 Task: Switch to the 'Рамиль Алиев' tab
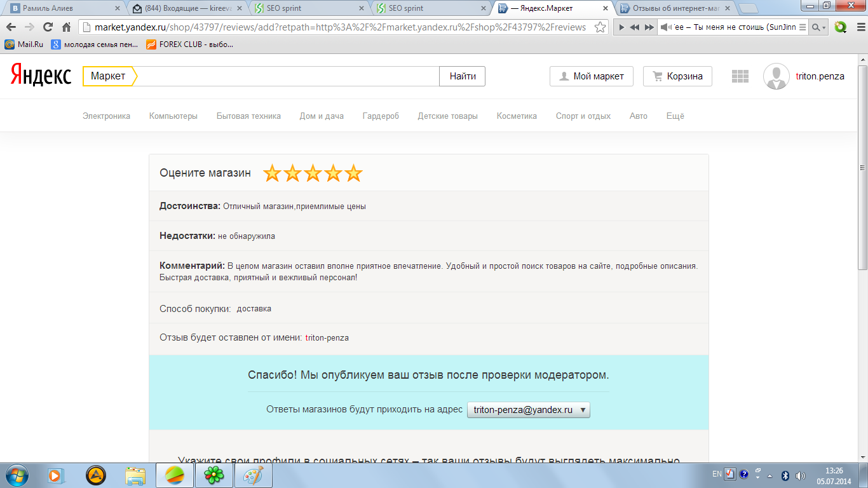click(64, 8)
